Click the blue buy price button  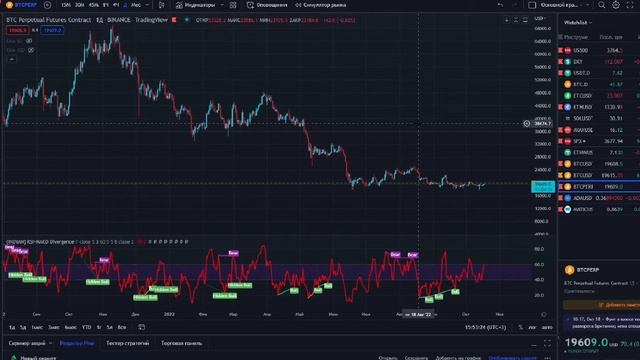click(52, 30)
